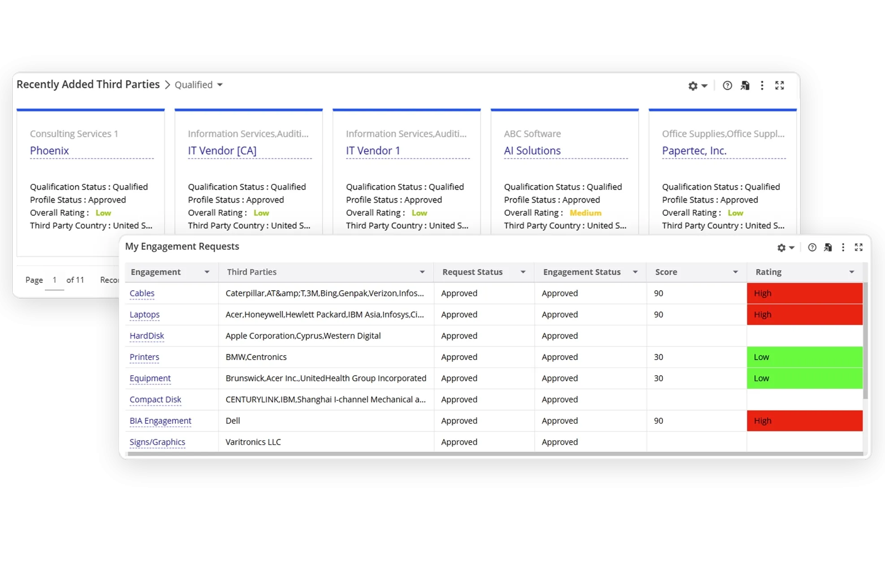Viewport: 885px width, 588px height.
Task: Click export icon in Engagement Requests panel
Action: tap(828, 248)
